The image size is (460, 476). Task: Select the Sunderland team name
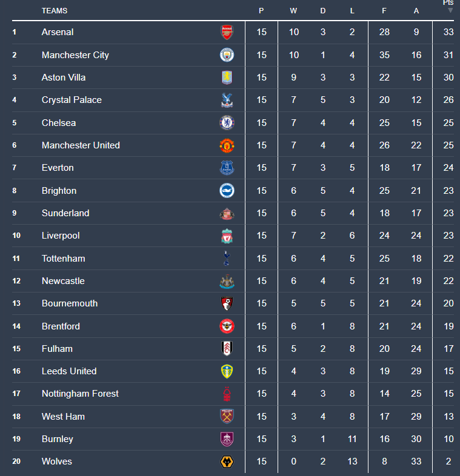65,213
